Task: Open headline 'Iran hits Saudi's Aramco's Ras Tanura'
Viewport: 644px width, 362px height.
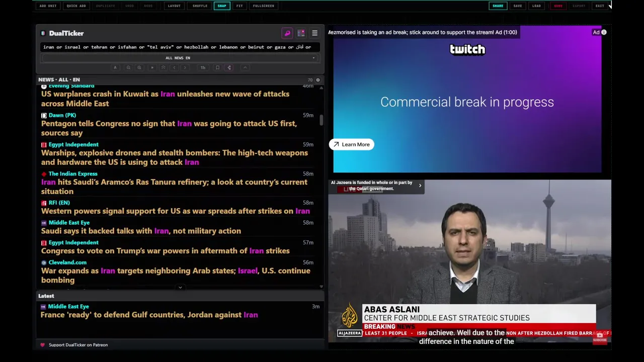Action: click(174, 187)
